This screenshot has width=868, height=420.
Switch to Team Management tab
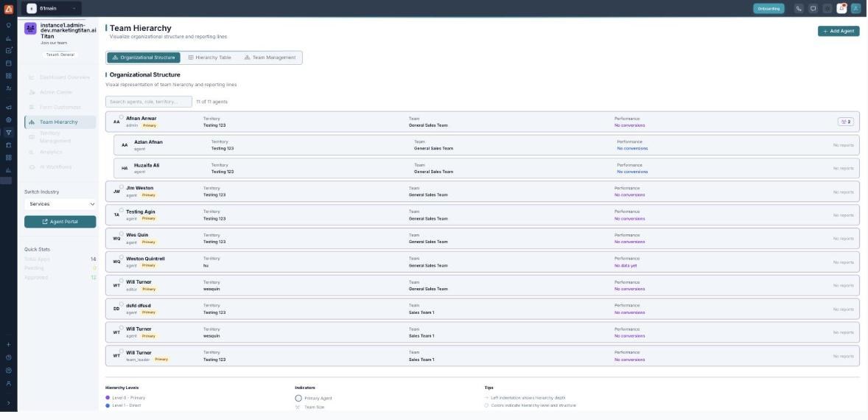pyautogui.click(x=270, y=57)
